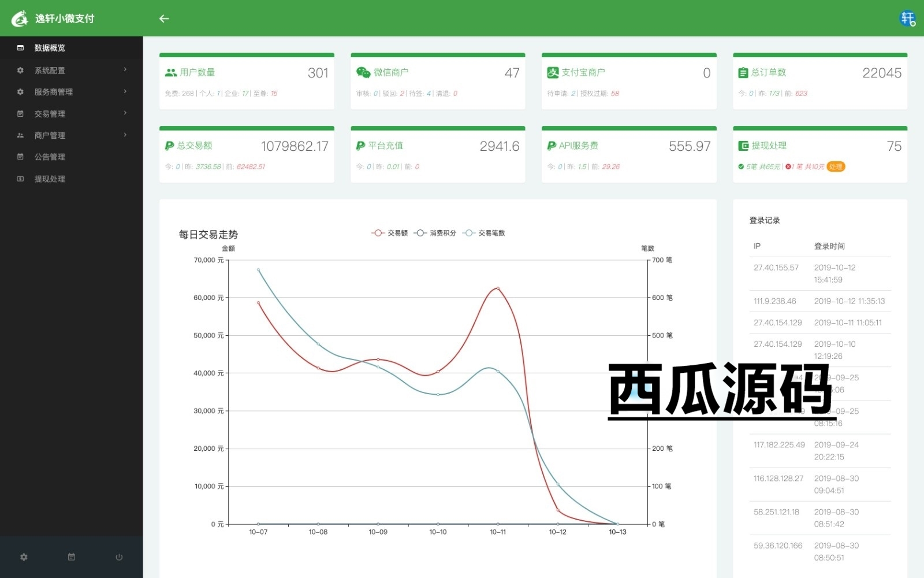924x578 pixels.
Task: Click login IP 58.251.121.18
Action: coord(777,512)
